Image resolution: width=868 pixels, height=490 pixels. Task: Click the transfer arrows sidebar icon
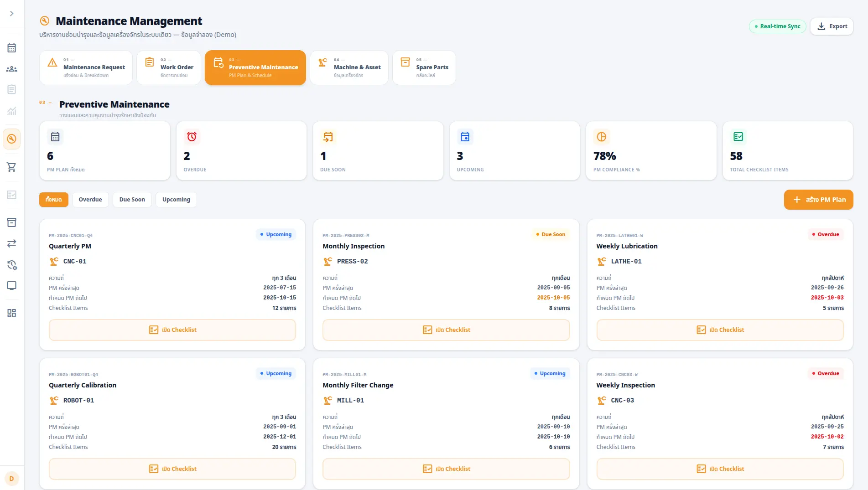coord(12,243)
